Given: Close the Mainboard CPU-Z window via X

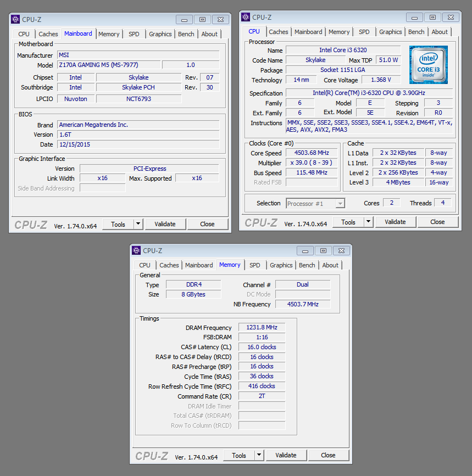Looking at the screenshot, I should tap(220, 20).
